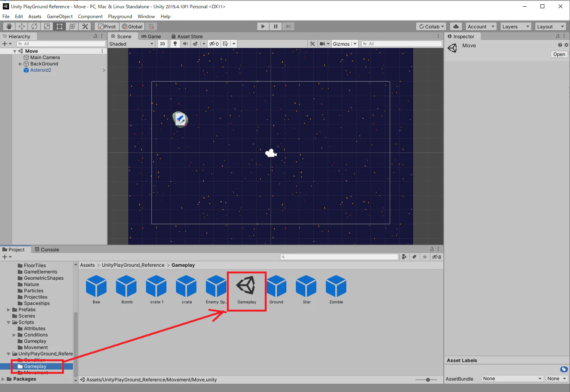This screenshot has width=570, height=392.
Task: Open custom editor tools icon
Action: click(x=85, y=26)
